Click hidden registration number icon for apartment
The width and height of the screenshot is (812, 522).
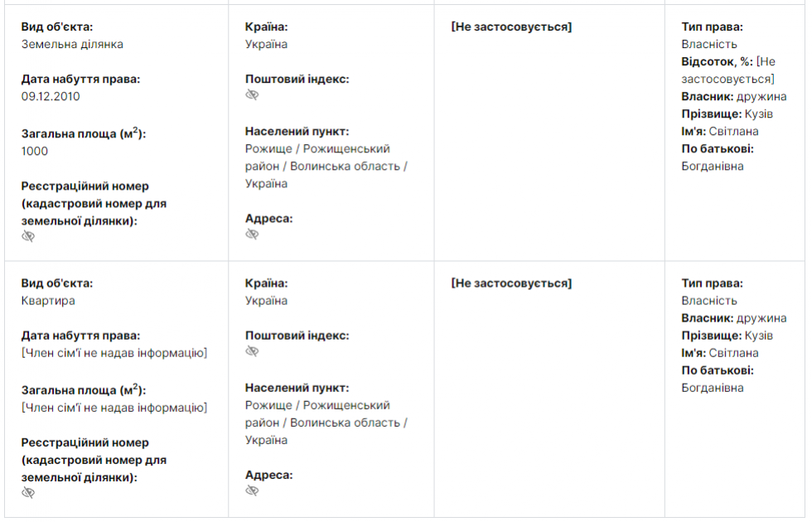28,492
